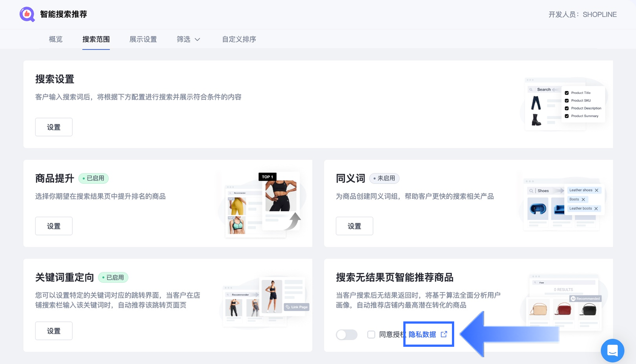This screenshot has height=364, width=636.
Task: Click the 智能搜索推荐 app logo icon
Action: click(27, 14)
